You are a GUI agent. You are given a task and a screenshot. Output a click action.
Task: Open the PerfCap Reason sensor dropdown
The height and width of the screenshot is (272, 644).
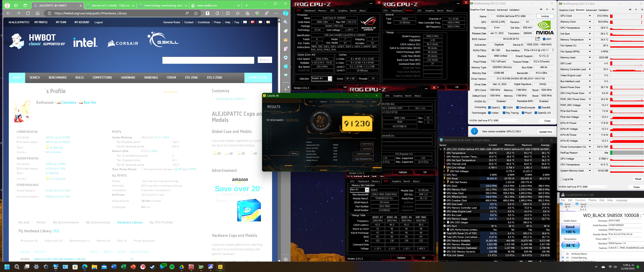(x=590, y=153)
